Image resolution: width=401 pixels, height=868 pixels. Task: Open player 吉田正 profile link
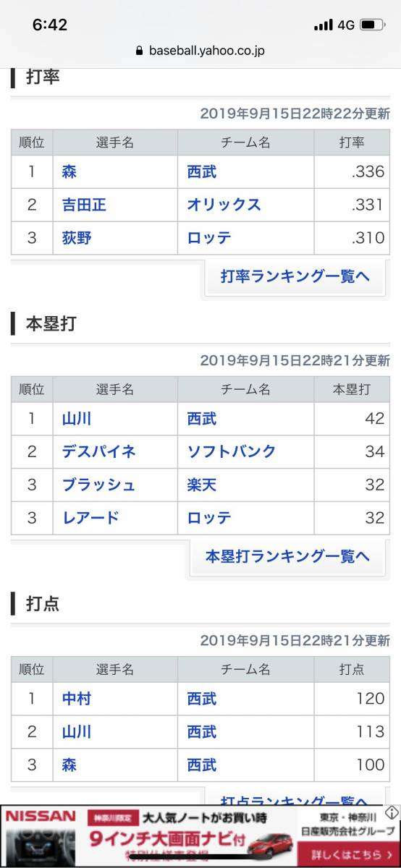84,205
